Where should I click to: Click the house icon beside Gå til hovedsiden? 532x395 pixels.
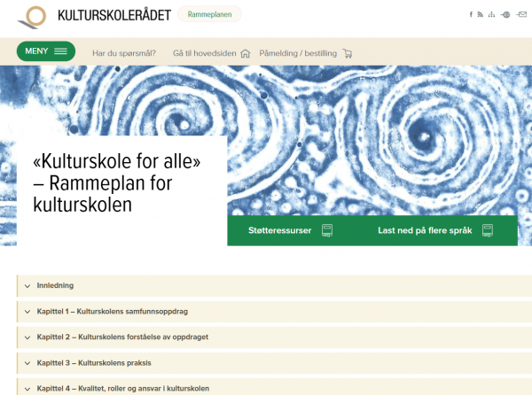click(246, 52)
